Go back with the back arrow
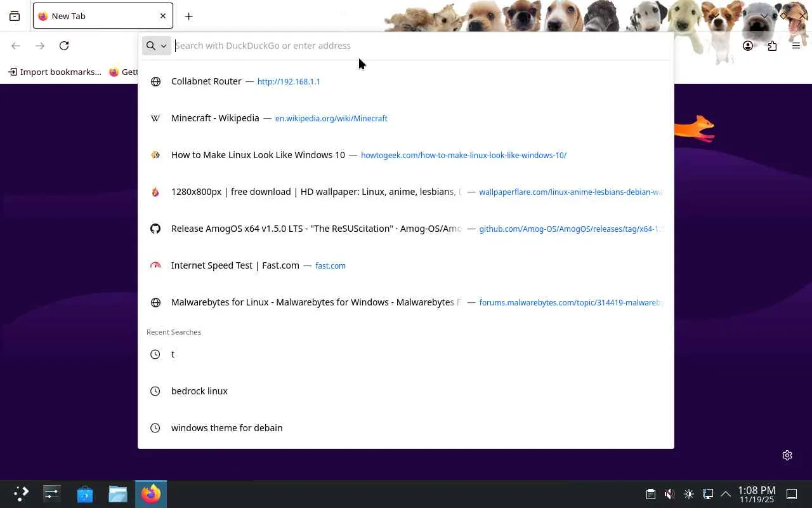 click(x=16, y=46)
